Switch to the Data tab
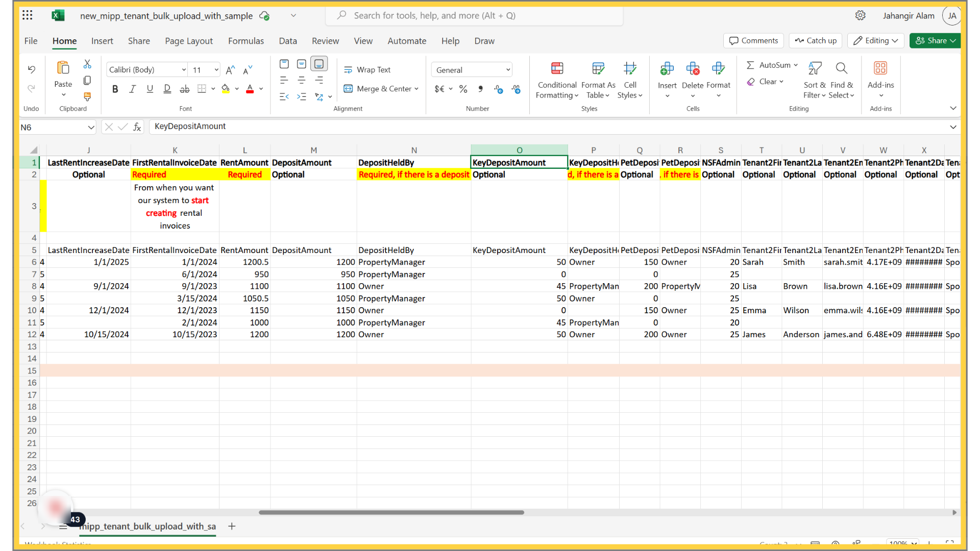Screen dimensions: 980x551 (288, 41)
